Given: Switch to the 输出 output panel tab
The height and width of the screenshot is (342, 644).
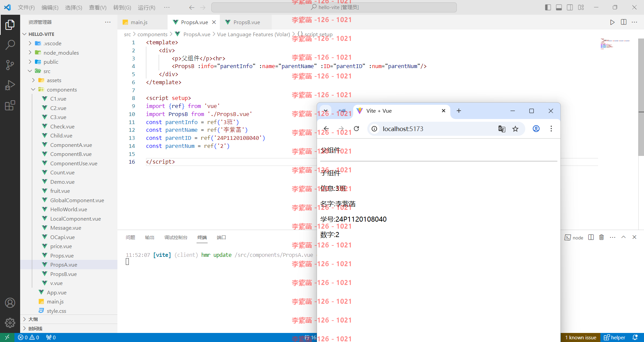Looking at the screenshot, I should point(150,237).
